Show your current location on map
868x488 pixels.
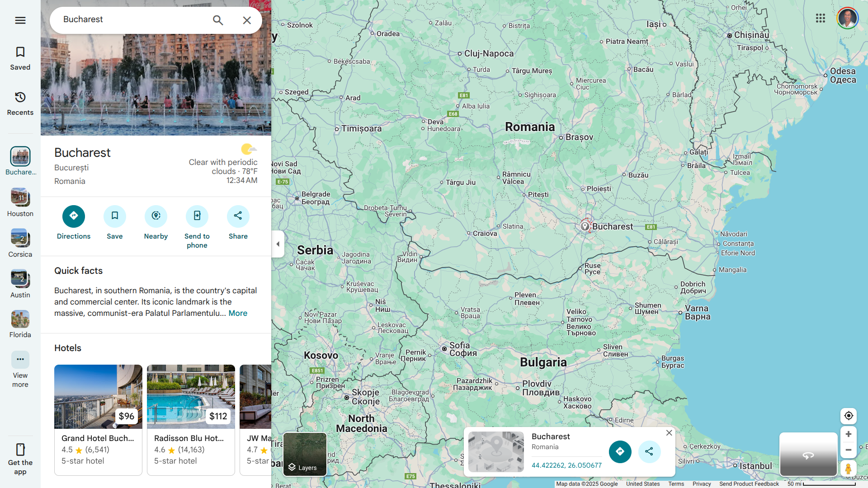coord(848,416)
